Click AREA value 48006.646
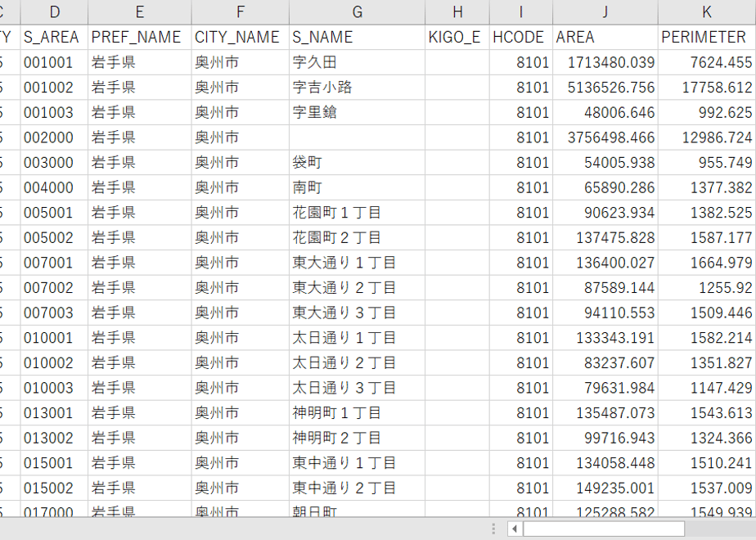Viewport: 756px width, 540px height. point(605,112)
